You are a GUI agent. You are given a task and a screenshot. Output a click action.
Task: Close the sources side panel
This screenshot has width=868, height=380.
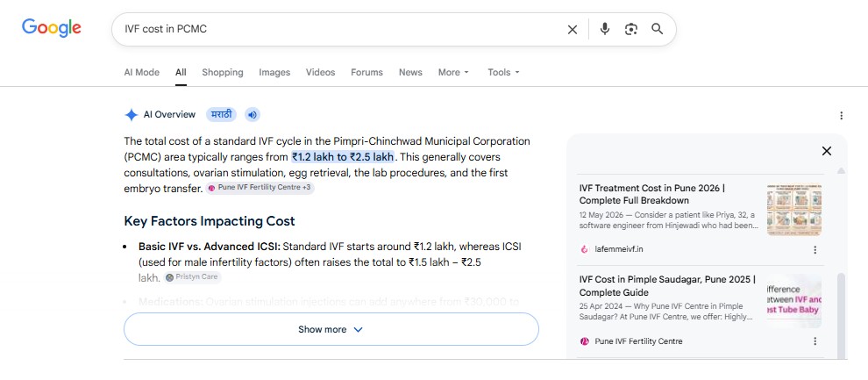tap(827, 151)
